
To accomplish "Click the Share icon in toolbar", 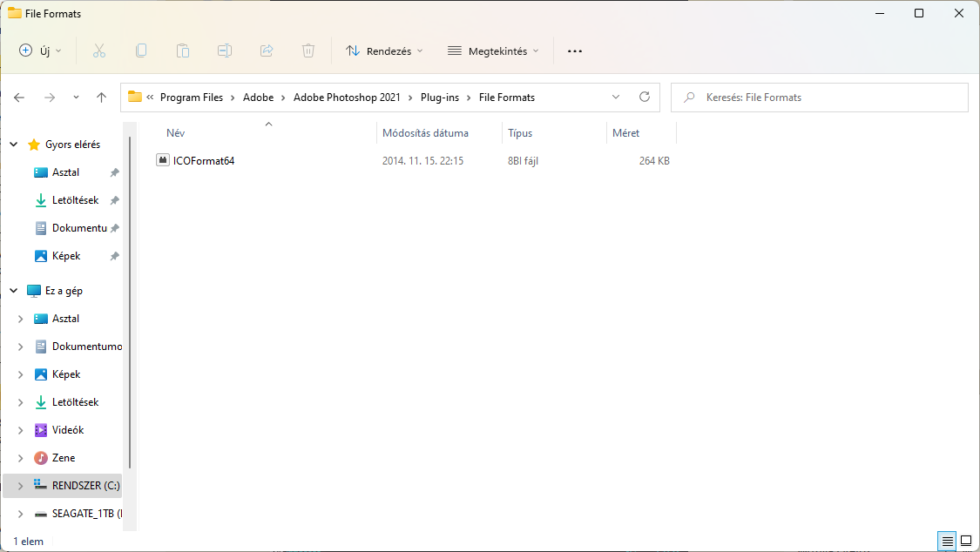I will tap(267, 50).
